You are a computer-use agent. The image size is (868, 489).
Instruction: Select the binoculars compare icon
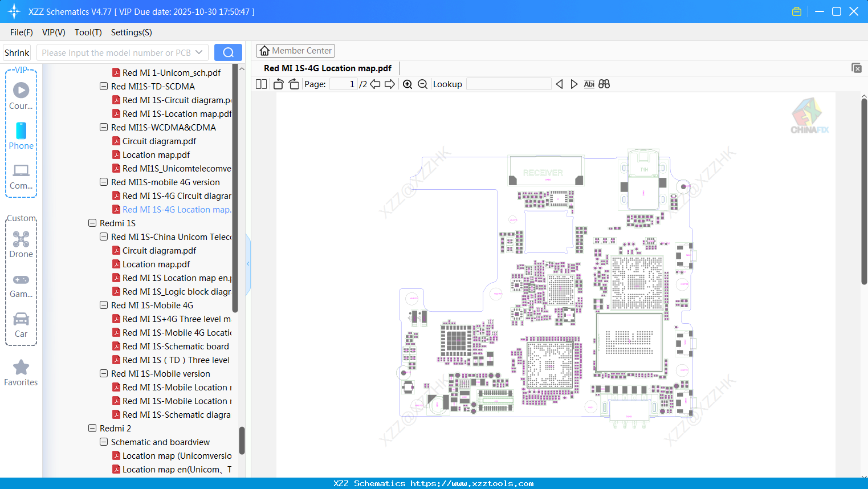604,84
